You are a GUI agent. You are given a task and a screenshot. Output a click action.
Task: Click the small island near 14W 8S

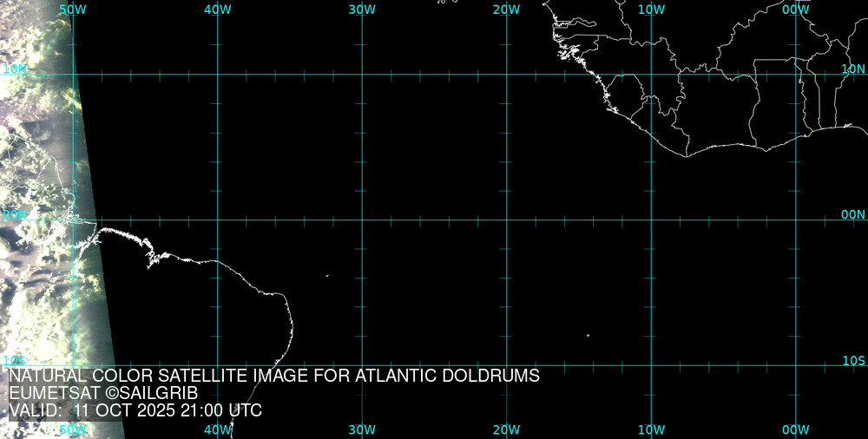pos(588,335)
